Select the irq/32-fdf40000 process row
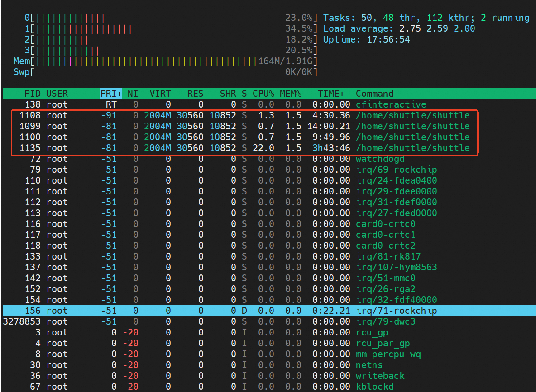The width and height of the screenshot is (536, 392). [269, 300]
